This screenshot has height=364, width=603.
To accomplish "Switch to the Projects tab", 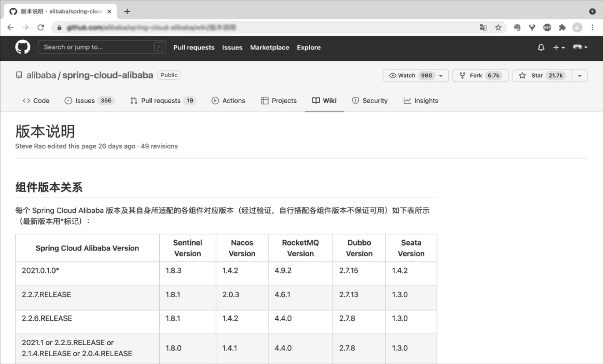I will [279, 101].
